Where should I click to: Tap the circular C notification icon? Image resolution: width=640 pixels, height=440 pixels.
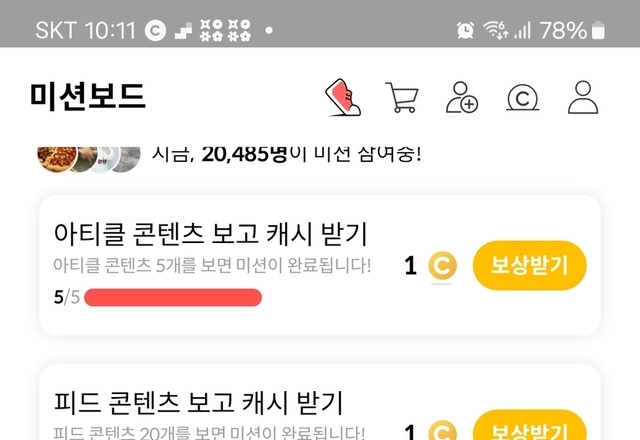click(155, 31)
